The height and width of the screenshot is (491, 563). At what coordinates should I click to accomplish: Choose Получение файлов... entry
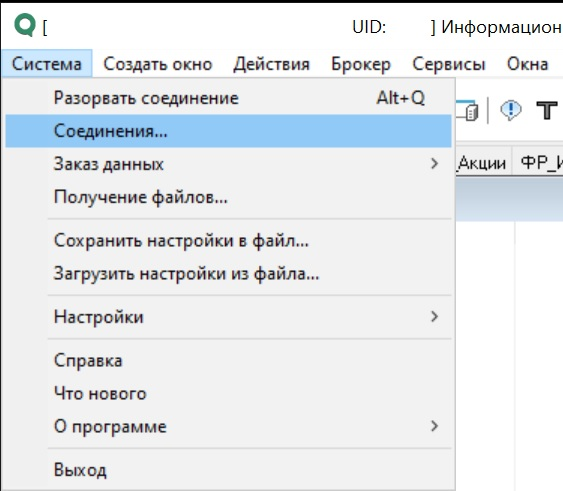pos(228,197)
